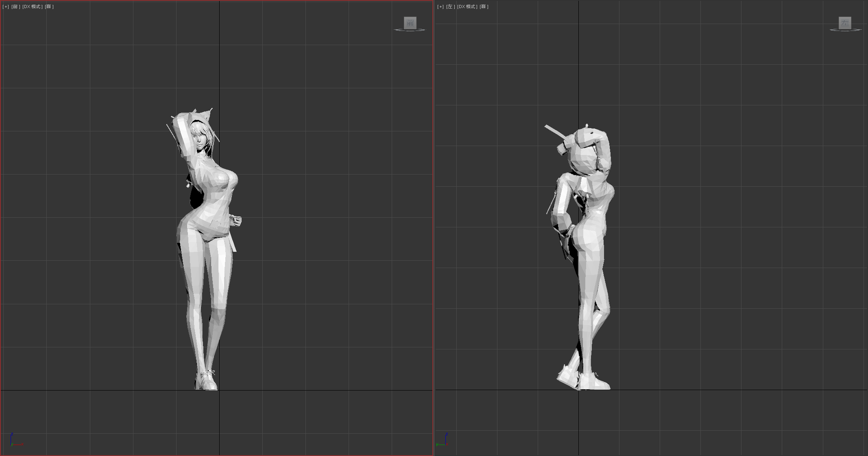Open the [+] menu in the 前 front viewport

tap(6, 7)
